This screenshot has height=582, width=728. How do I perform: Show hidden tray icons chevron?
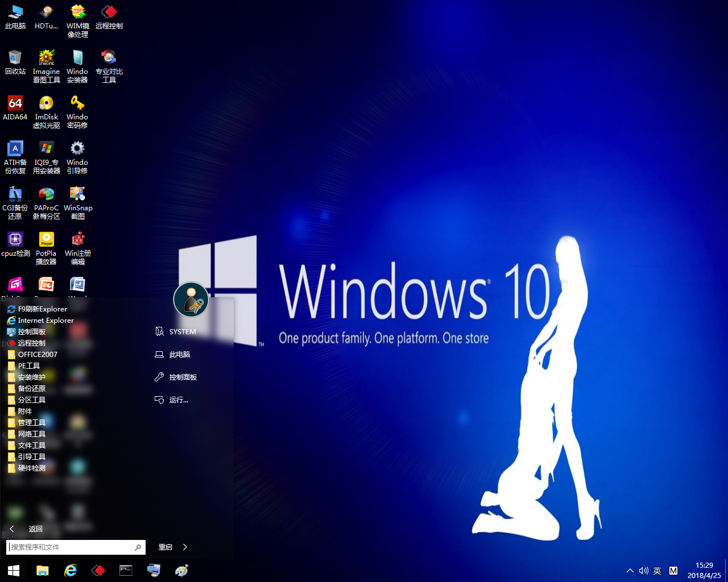click(x=630, y=571)
